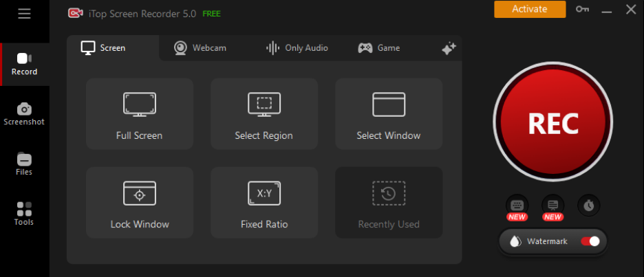Open the Record sidebar section
644x277 pixels.
point(25,65)
